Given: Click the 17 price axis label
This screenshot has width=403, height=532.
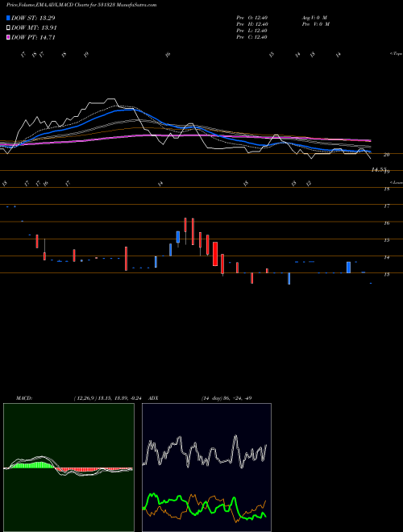Looking at the screenshot, I should [x=386, y=206].
